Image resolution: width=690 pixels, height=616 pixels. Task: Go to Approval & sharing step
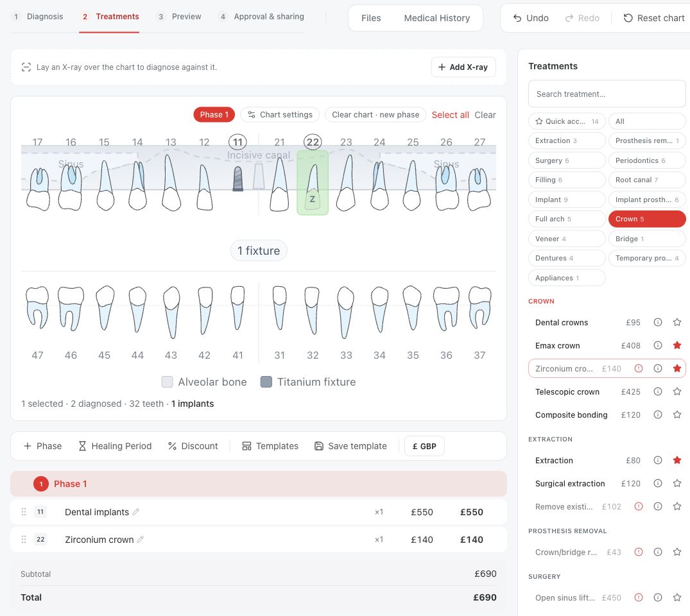click(x=262, y=17)
